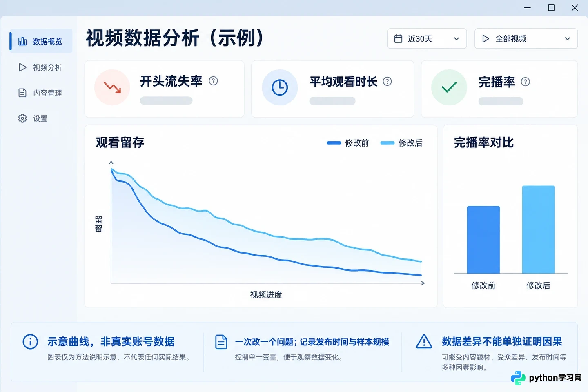Click the green checkmark icon for 完播率
The width and height of the screenshot is (588, 392).
449,87
